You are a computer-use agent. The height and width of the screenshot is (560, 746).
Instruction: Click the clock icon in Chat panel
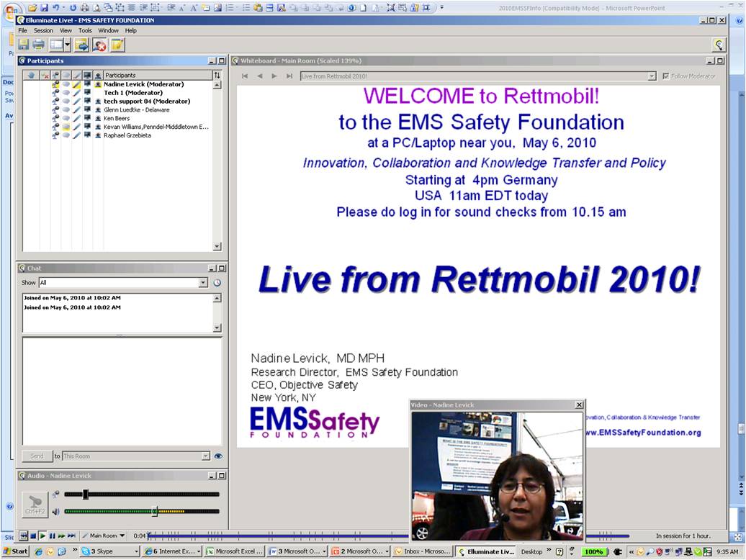(217, 283)
